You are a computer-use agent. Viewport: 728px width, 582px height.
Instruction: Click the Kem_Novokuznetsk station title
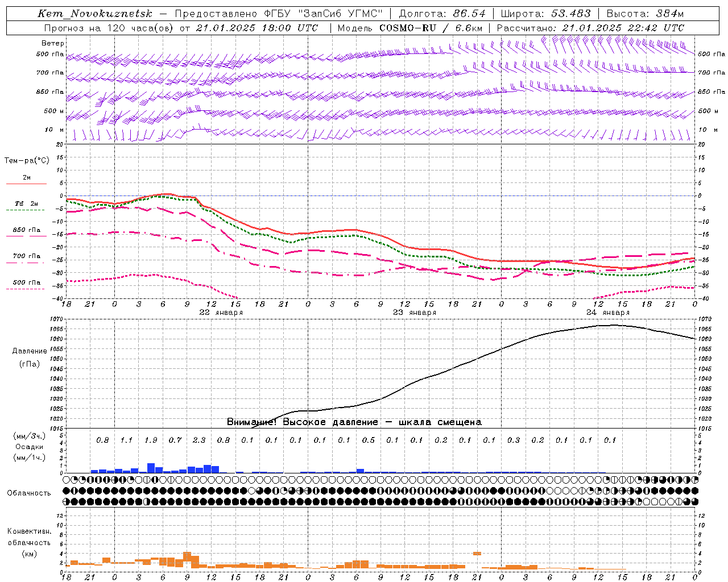95,14
